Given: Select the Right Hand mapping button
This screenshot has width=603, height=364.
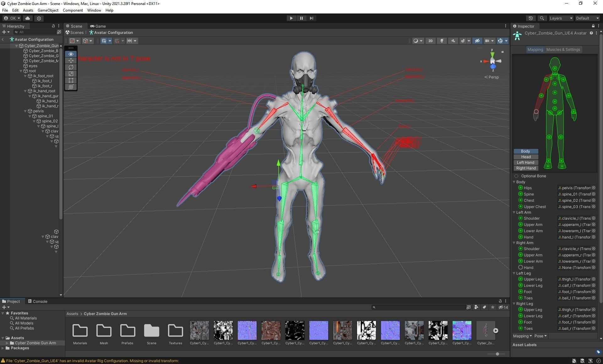Looking at the screenshot, I should [x=526, y=168].
